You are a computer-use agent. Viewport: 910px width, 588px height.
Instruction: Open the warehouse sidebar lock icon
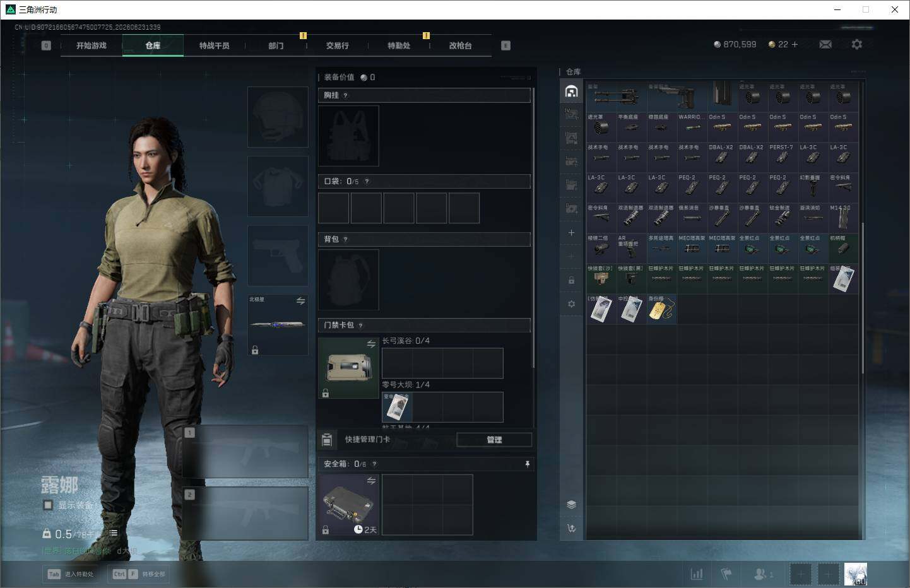(x=571, y=280)
